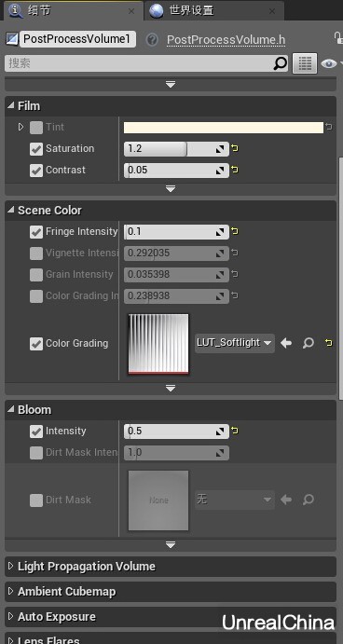Click the help question mark icon
The image size is (343, 644).
[x=152, y=40]
